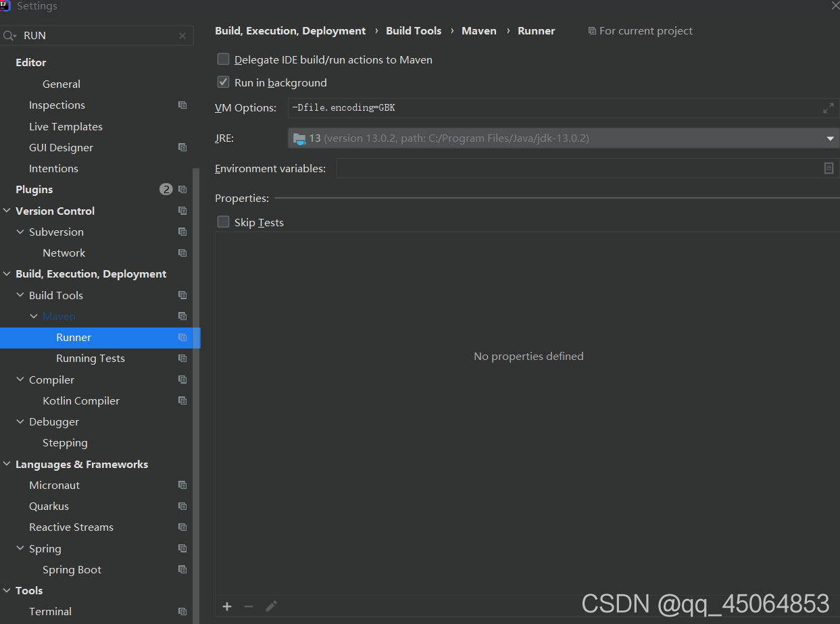Click Build Tools in the breadcrumb
This screenshot has width=840, height=624.
414,31
